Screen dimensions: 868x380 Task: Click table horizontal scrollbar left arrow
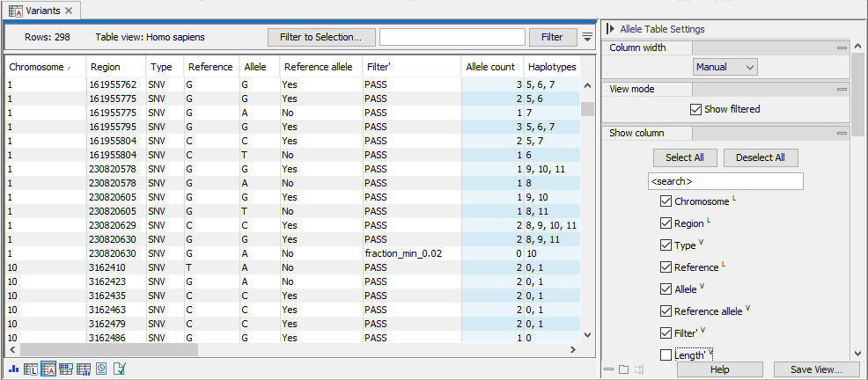pyautogui.click(x=12, y=349)
